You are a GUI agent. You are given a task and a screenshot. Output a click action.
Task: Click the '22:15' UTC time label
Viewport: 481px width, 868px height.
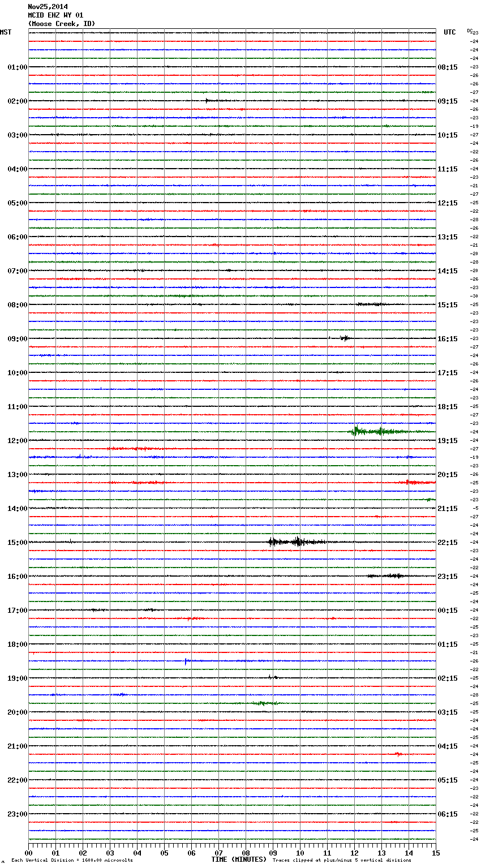coord(448,543)
